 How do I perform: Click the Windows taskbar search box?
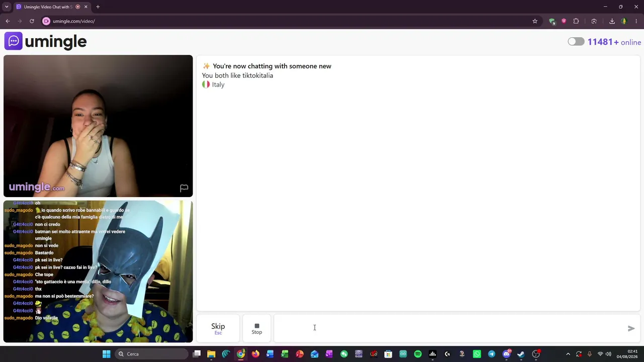(152, 354)
